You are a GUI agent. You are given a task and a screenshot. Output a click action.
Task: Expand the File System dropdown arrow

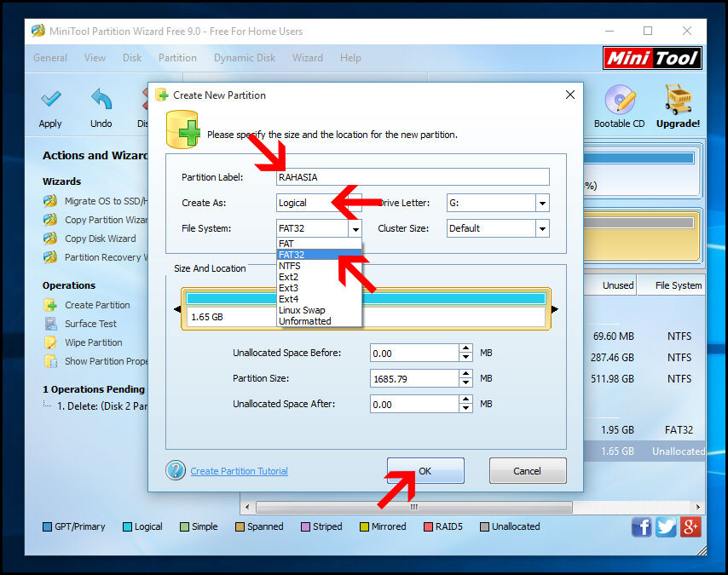click(355, 229)
